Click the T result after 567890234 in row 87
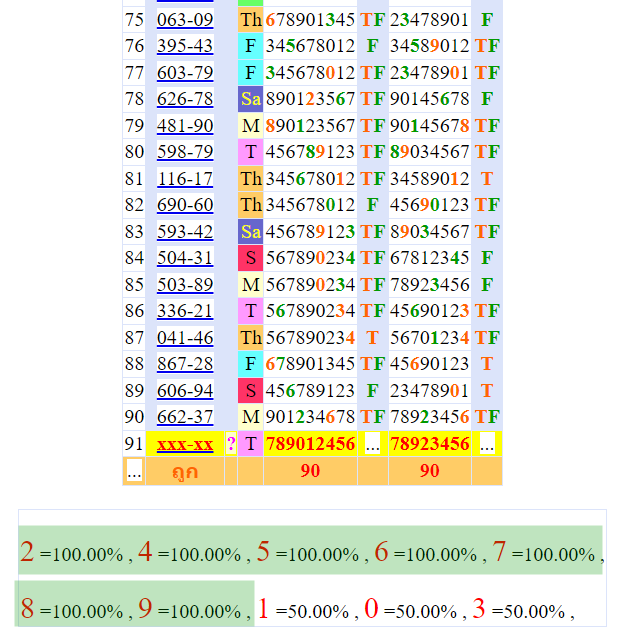The image size is (627, 640). [372, 338]
